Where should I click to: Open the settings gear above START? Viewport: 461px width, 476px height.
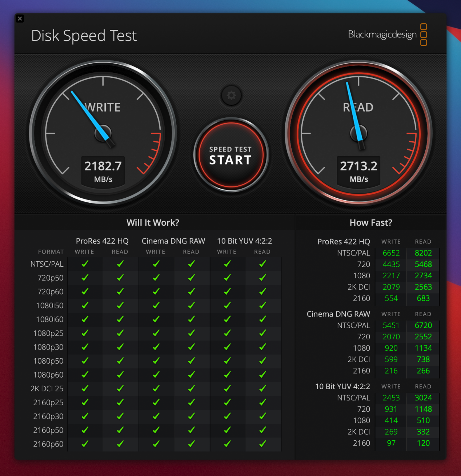[231, 96]
